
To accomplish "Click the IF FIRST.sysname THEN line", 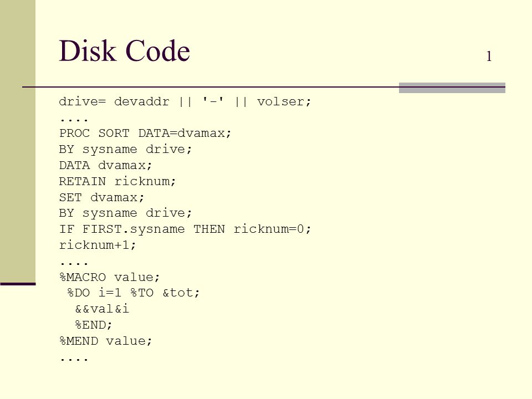I will [x=185, y=229].
